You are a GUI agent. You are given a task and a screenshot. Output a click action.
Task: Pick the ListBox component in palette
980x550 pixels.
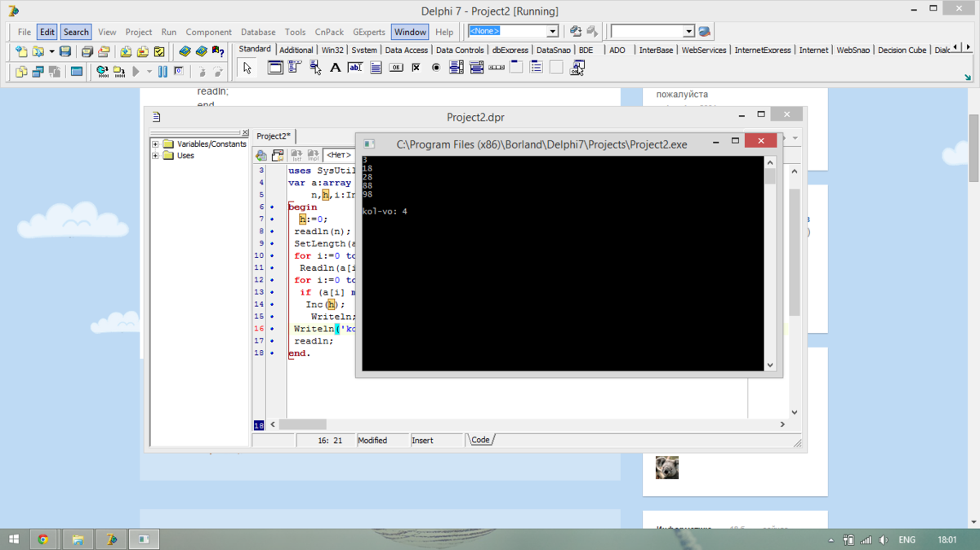(x=456, y=68)
